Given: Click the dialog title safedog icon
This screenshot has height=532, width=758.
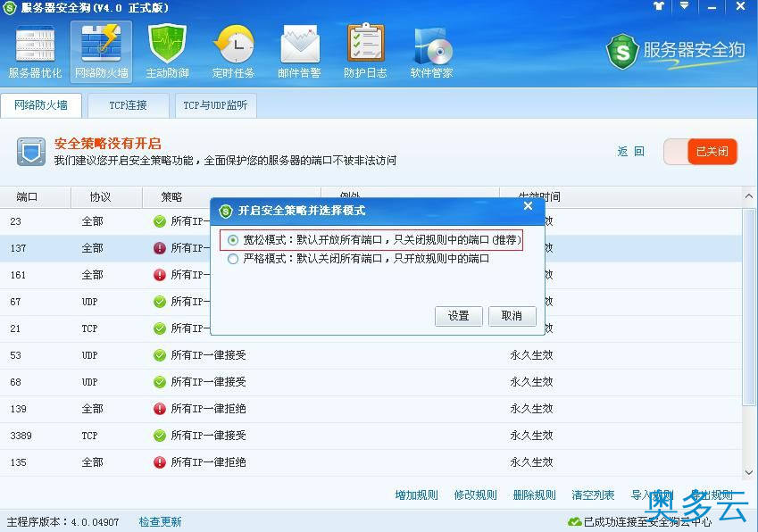Looking at the screenshot, I should (x=226, y=212).
